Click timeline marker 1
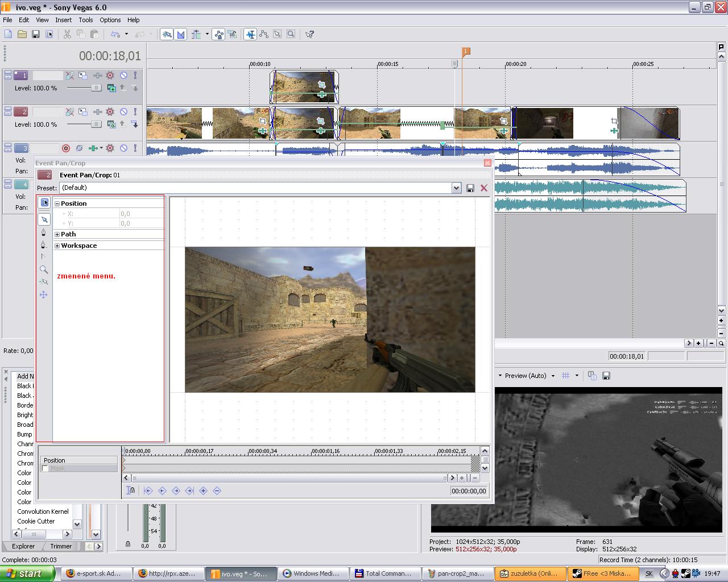Image resolution: width=728 pixels, height=582 pixels. point(465,52)
